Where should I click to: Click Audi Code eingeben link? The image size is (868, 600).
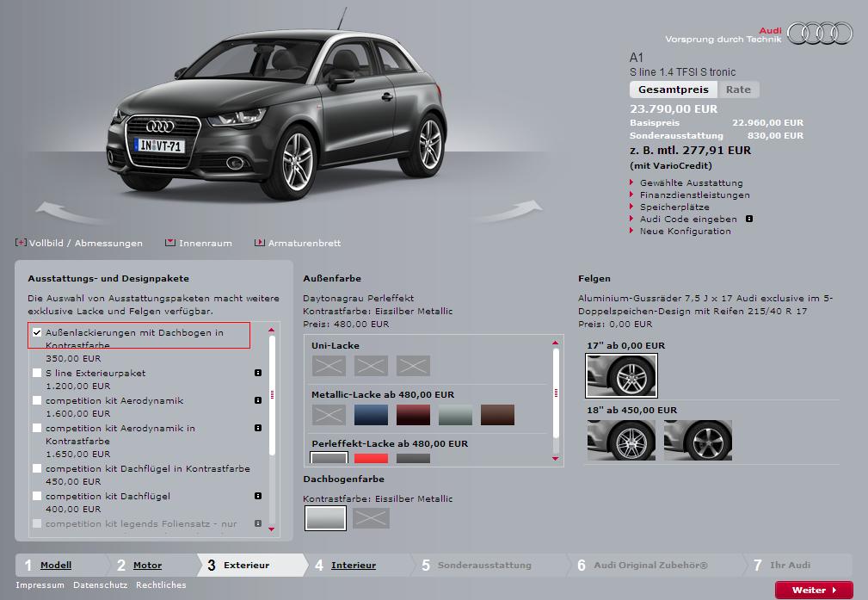coord(688,219)
